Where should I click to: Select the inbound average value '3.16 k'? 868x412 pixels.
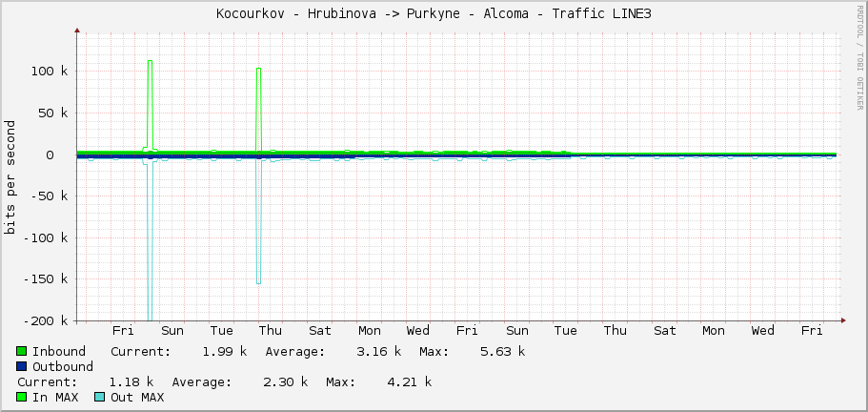(x=378, y=351)
